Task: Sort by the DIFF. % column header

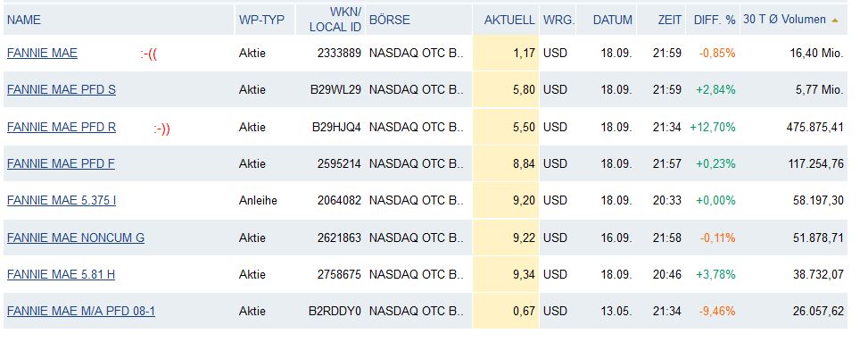Action: pyautogui.click(x=715, y=20)
